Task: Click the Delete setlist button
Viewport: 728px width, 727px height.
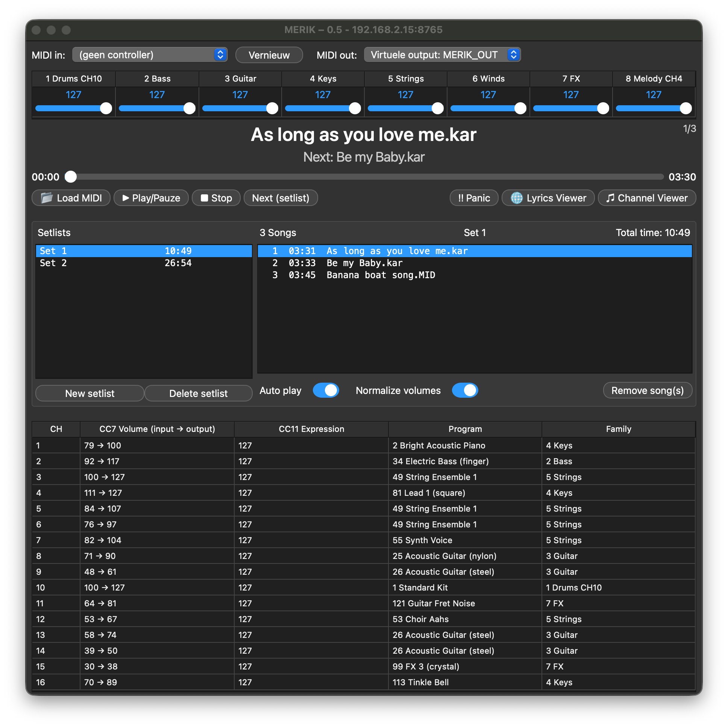Action: pos(198,393)
